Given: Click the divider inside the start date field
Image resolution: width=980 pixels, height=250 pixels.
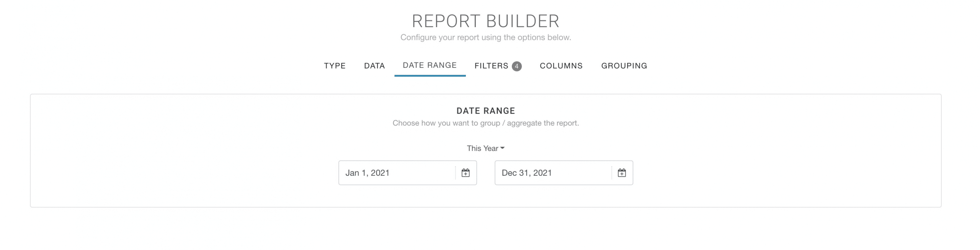Looking at the screenshot, I should (456, 173).
